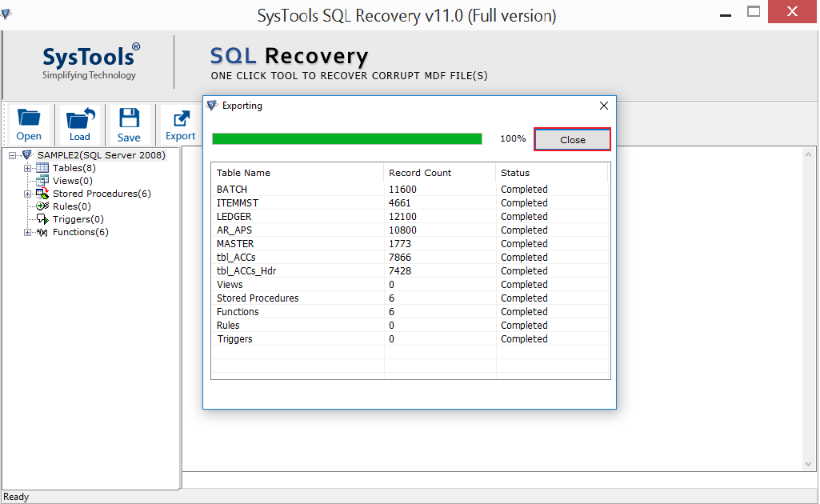Click Completed status of the Triggers row
The width and height of the screenshot is (820, 504).
(524, 338)
